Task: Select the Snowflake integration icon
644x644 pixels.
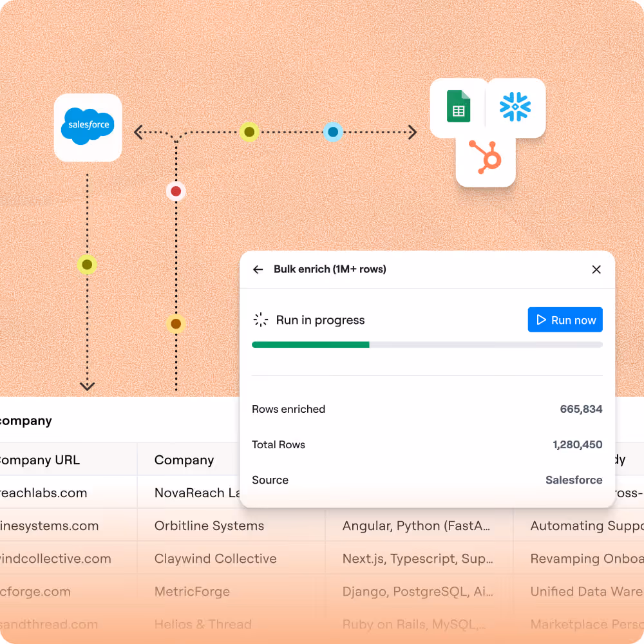Action: [515, 107]
